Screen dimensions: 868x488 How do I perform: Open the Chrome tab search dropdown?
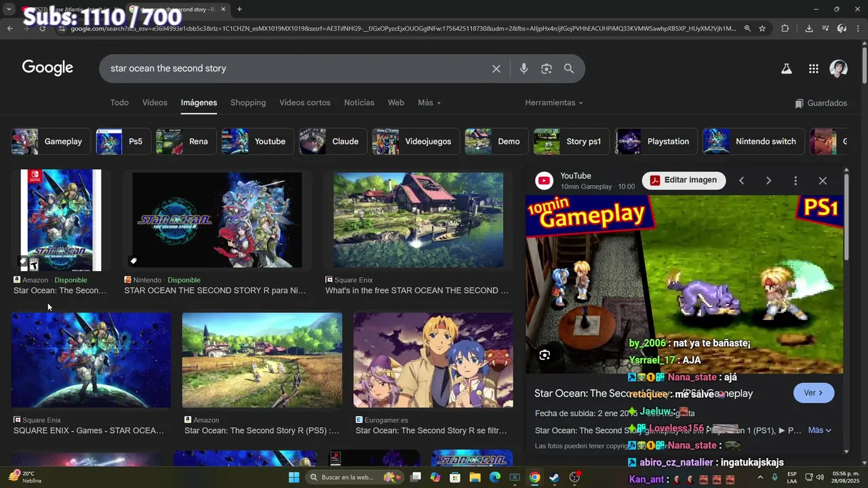9,9
